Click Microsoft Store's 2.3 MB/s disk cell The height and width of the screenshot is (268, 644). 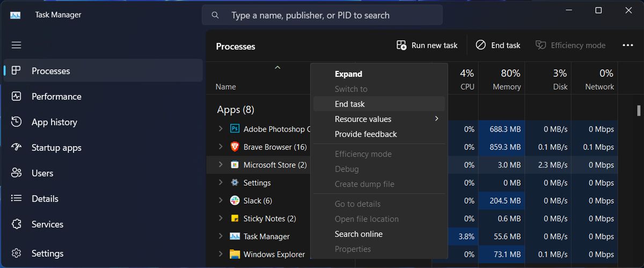(x=548, y=165)
